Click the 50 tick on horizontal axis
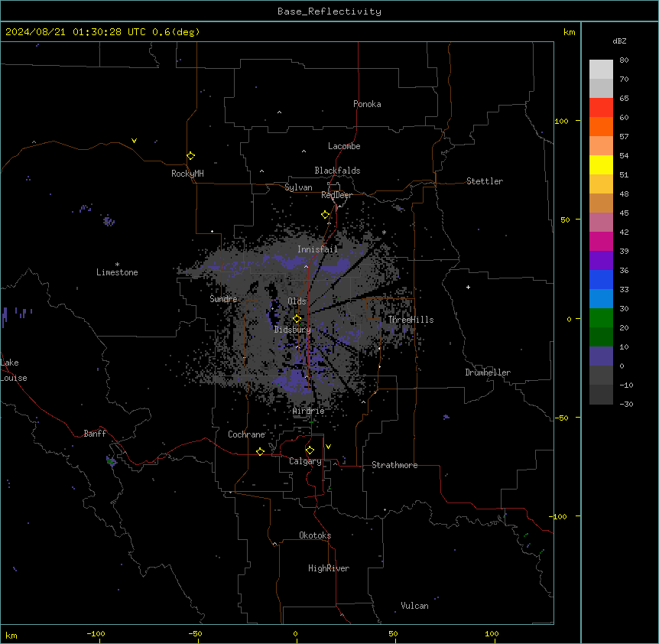Image resolution: width=659 pixels, height=644 pixels. point(393,633)
